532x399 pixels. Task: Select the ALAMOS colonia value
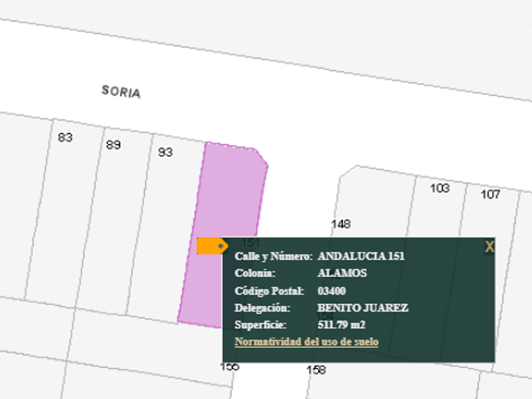click(x=342, y=274)
